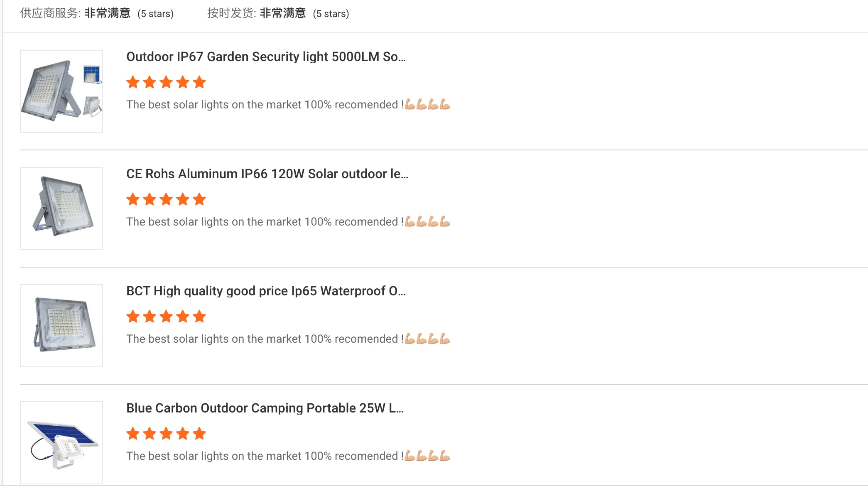868x486 pixels.
Task: Click the star rating under the BCT product
Action: (166, 317)
